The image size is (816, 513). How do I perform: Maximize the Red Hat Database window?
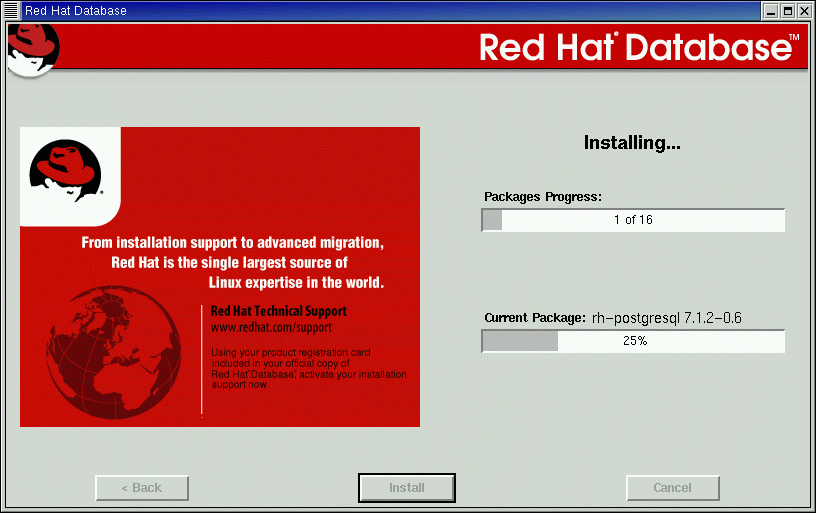(x=788, y=11)
